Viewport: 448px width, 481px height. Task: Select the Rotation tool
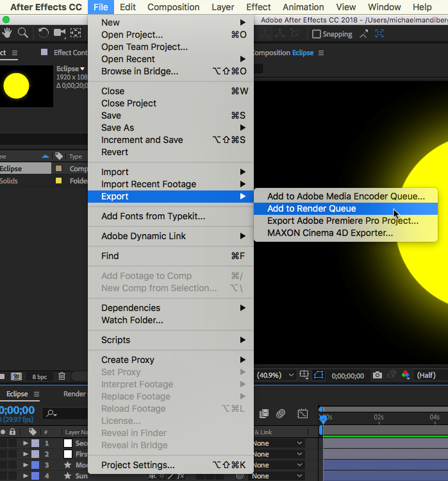(x=44, y=33)
